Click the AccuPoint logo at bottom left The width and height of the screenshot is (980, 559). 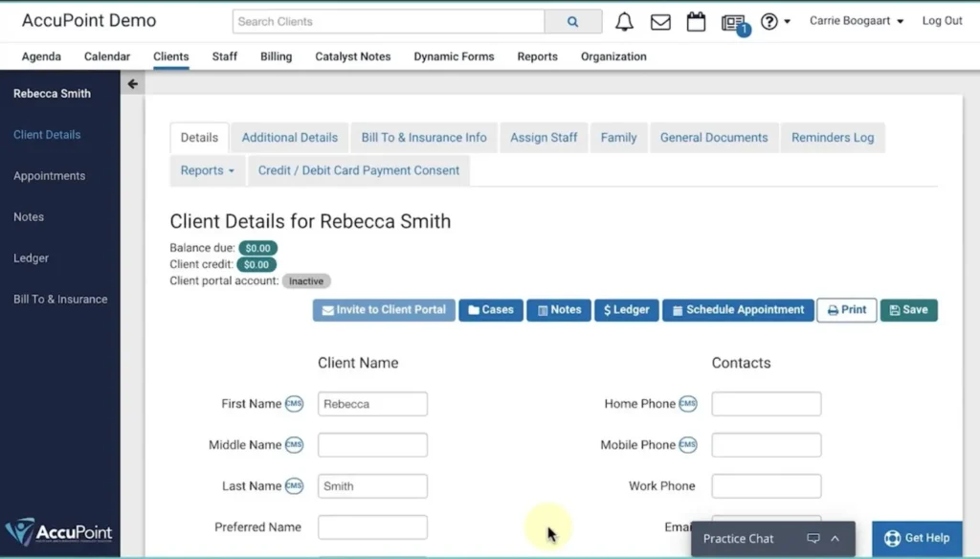60,532
